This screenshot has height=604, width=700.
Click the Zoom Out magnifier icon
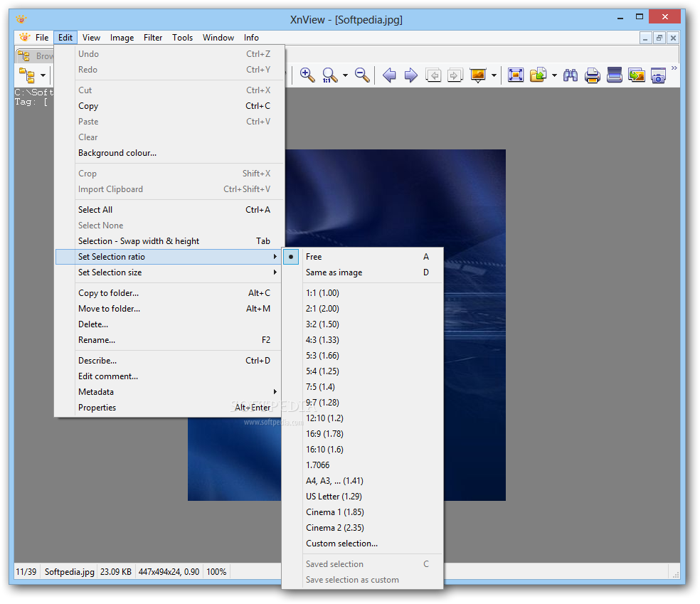pos(362,75)
